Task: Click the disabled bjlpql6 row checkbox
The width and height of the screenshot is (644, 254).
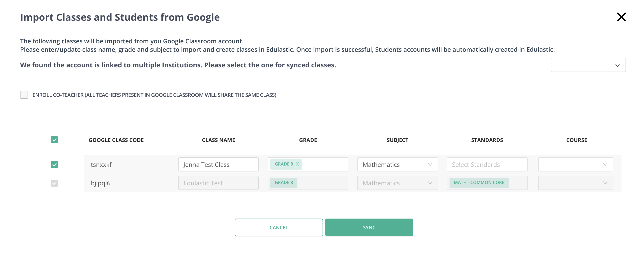Action: 54,183
